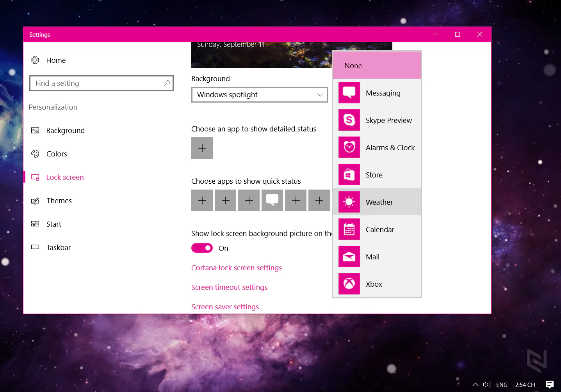This screenshot has height=392, width=561.
Task: Open Action Center notification icon
Action: (550, 385)
